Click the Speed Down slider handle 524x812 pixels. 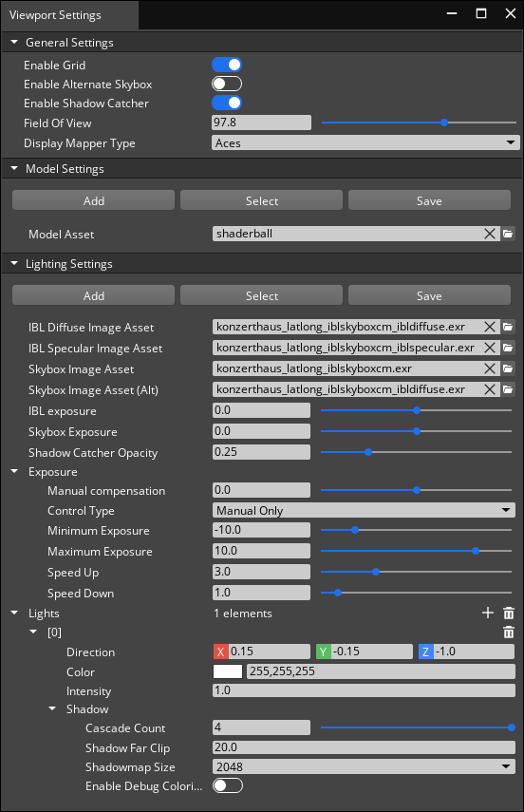tap(338, 593)
